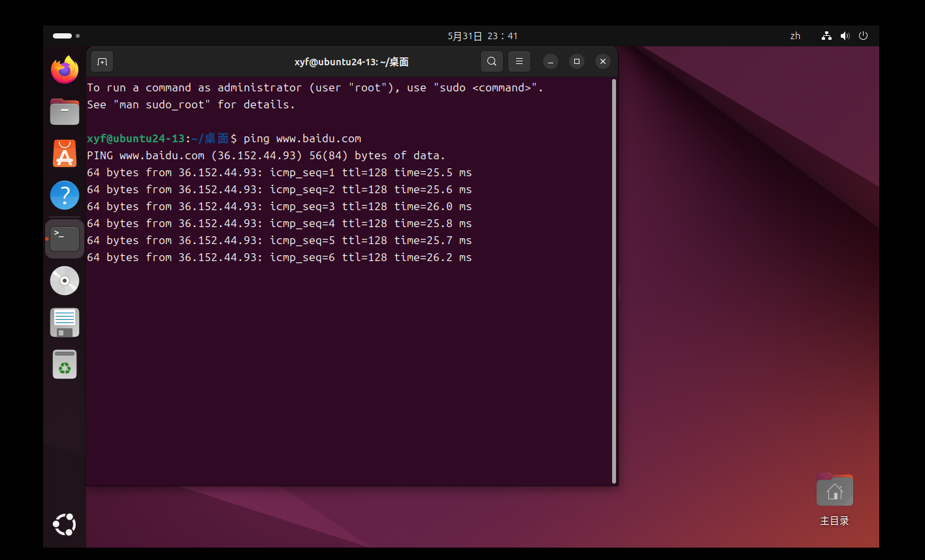Click the 'To run a command as administrator' line

pos(316,87)
